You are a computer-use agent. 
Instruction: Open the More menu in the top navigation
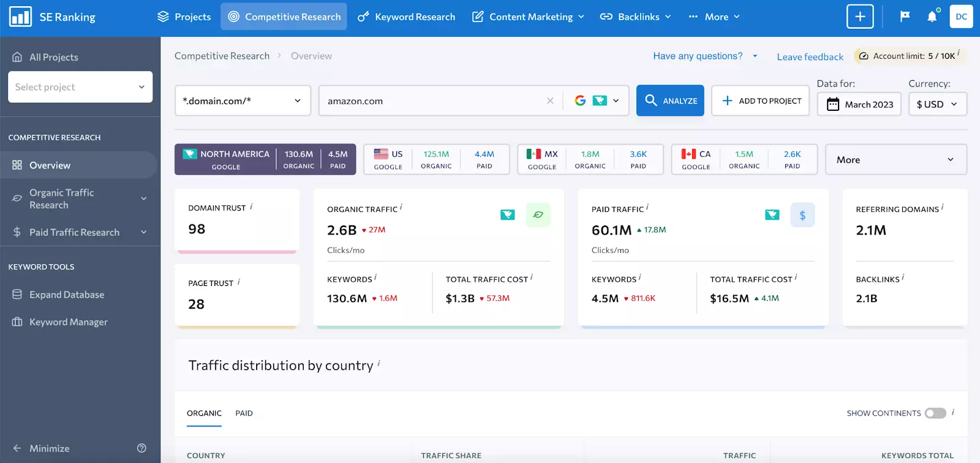tap(714, 17)
